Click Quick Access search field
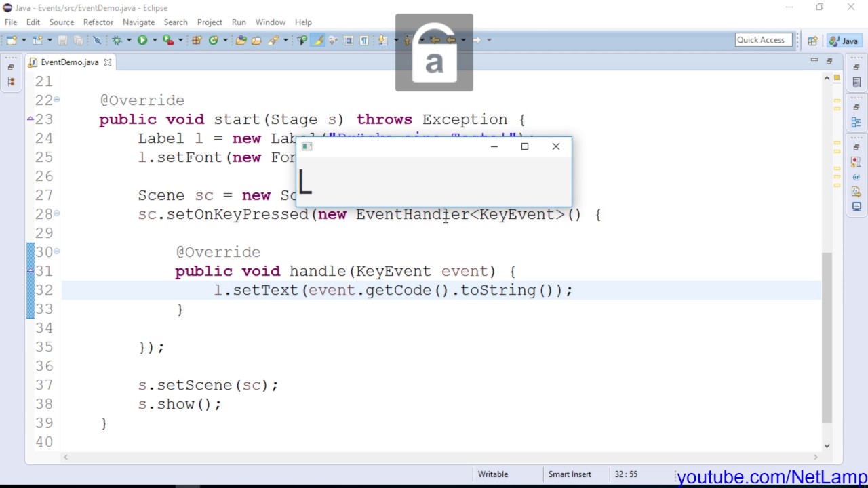The image size is (868, 488). [x=764, y=40]
